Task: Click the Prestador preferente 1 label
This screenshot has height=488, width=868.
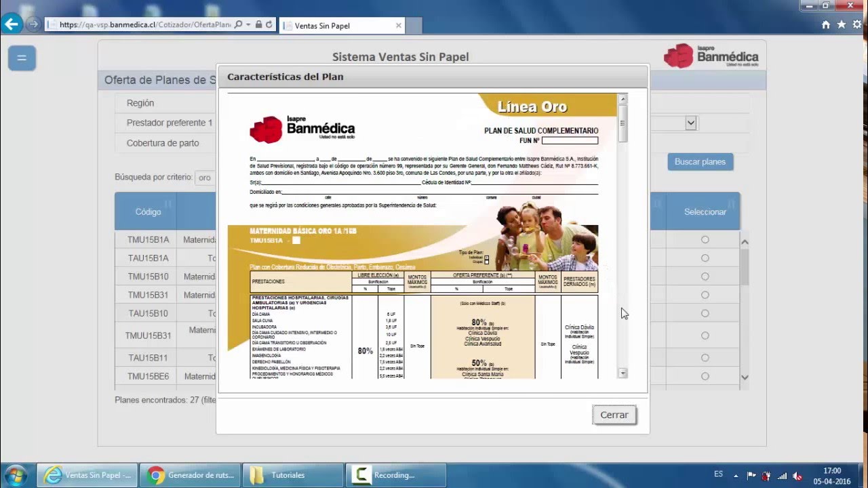Action: pos(169,123)
